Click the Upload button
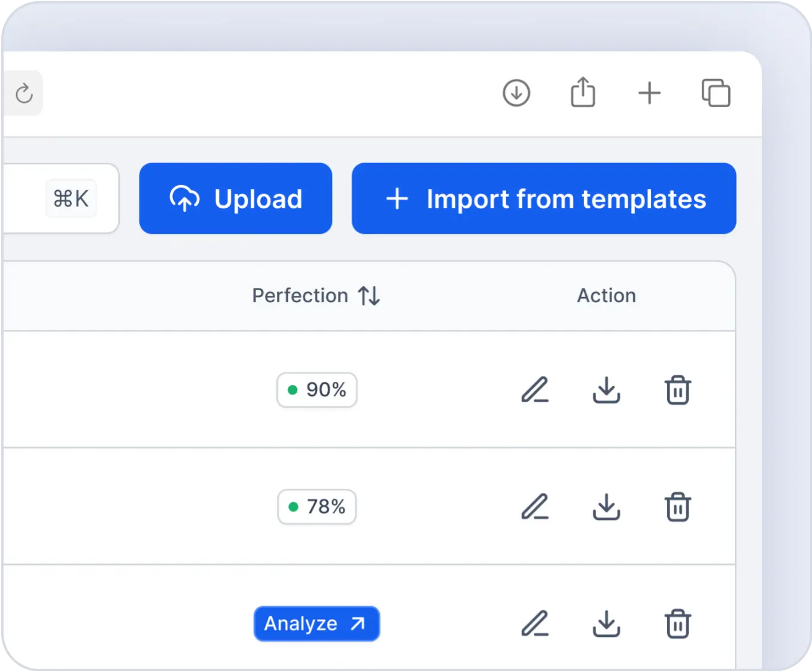Screen dimensions: 812x671 pos(235,199)
